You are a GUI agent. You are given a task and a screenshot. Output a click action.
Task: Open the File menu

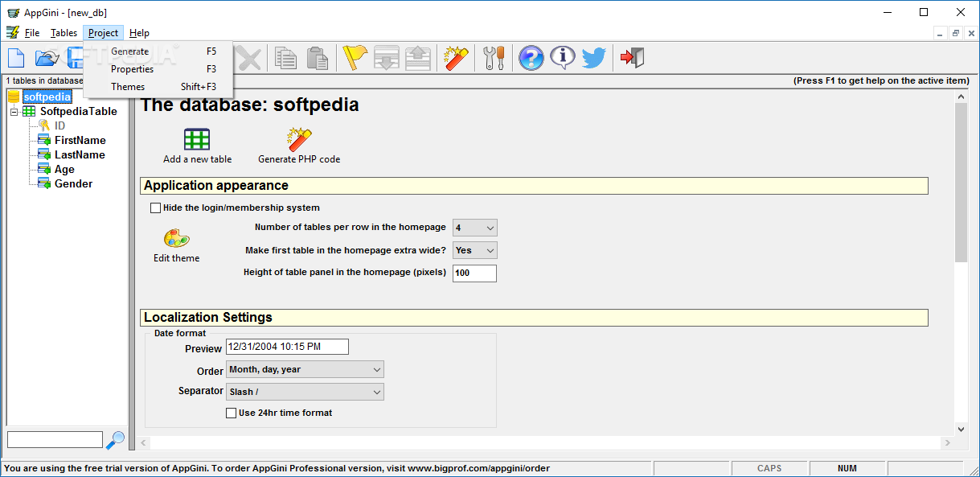tap(32, 33)
